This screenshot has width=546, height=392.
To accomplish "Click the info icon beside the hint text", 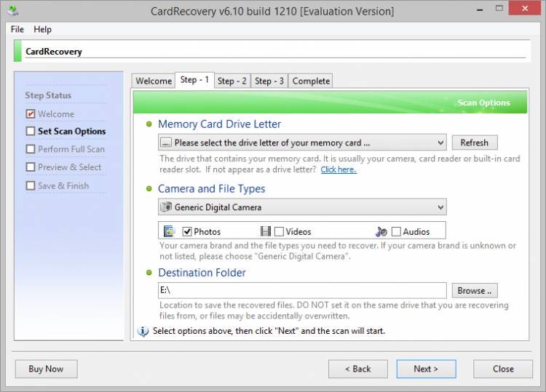I will pos(143,331).
